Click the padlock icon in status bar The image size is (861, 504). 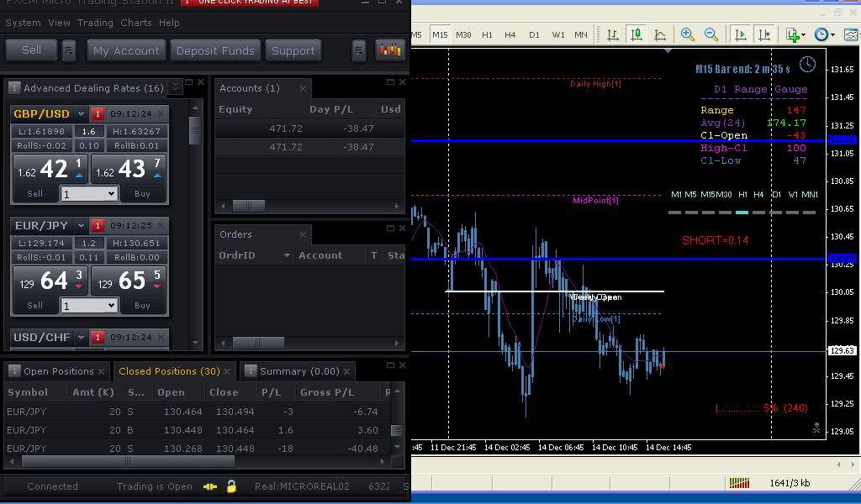(x=231, y=486)
